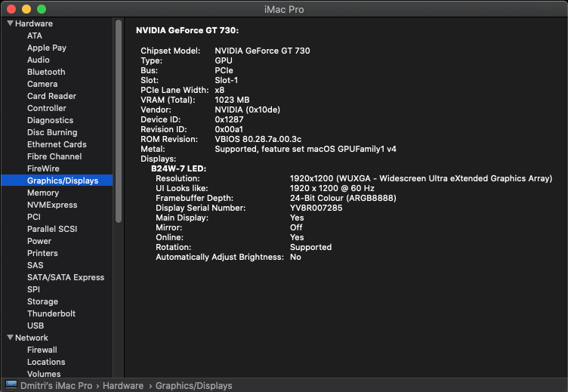Click the Slot value Slot-1
The width and height of the screenshot is (568, 392).
[227, 80]
